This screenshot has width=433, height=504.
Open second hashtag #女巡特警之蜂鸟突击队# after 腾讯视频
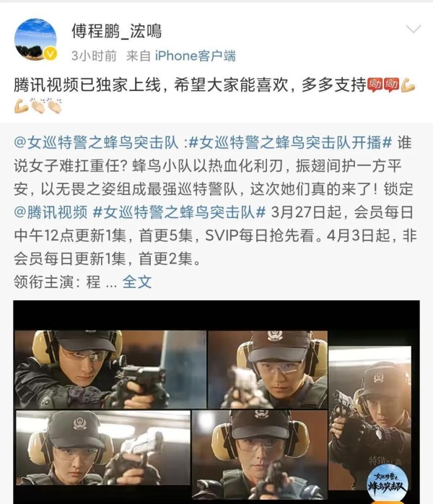point(179,212)
